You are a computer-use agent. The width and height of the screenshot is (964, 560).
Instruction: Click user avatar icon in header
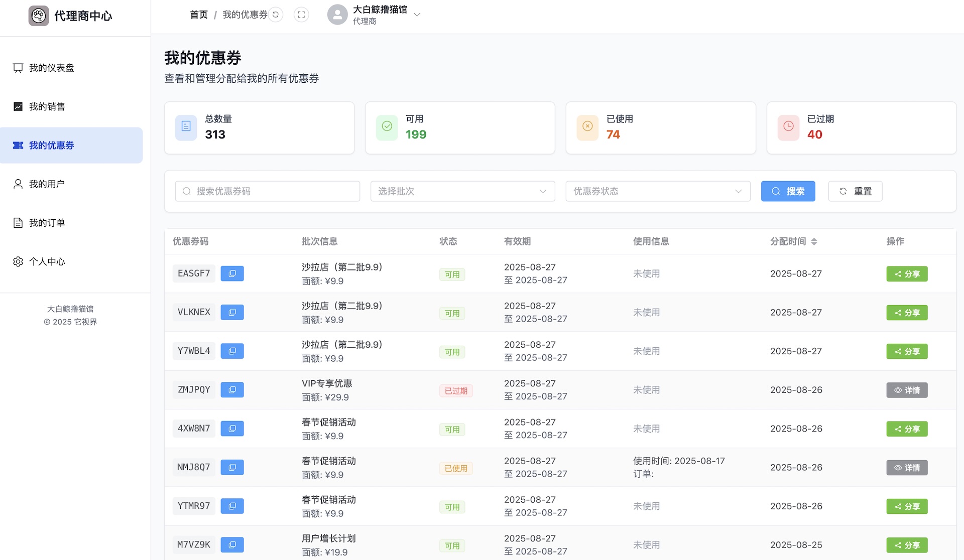click(337, 15)
